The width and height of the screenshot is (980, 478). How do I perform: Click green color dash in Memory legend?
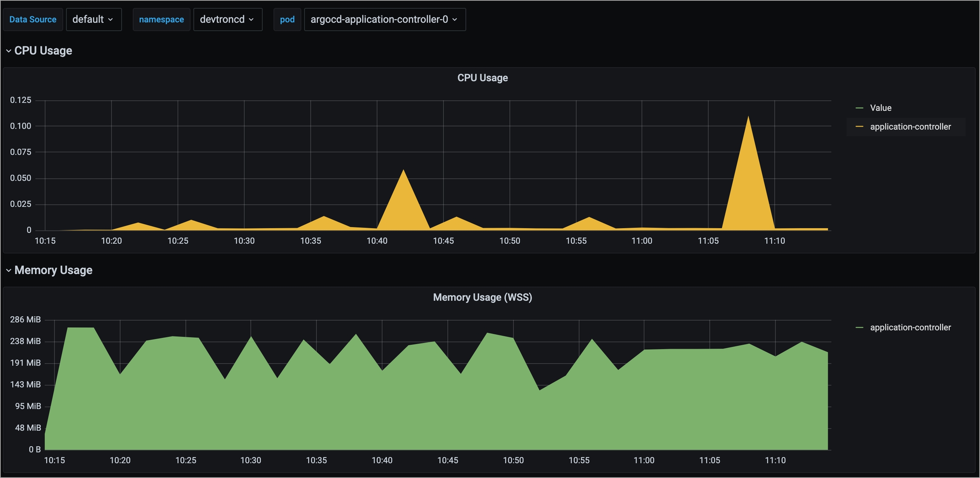(x=859, y=327)
